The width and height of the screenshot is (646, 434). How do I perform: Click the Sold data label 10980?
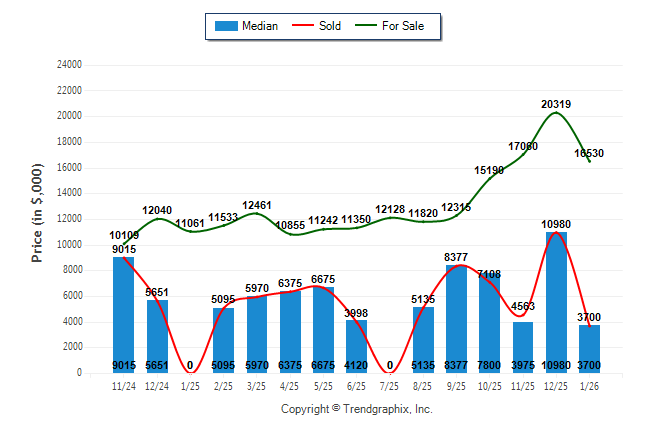tap(556, 224)
